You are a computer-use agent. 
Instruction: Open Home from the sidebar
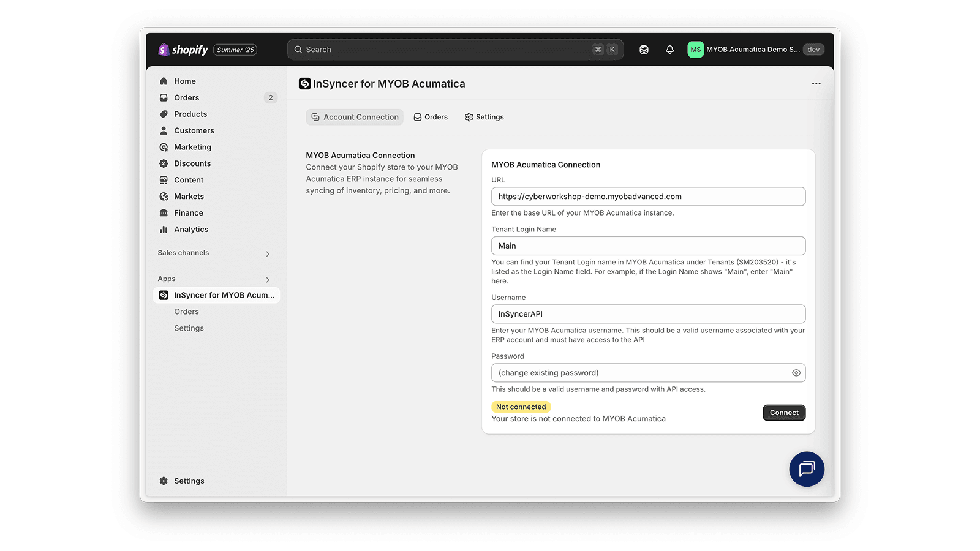184,80
